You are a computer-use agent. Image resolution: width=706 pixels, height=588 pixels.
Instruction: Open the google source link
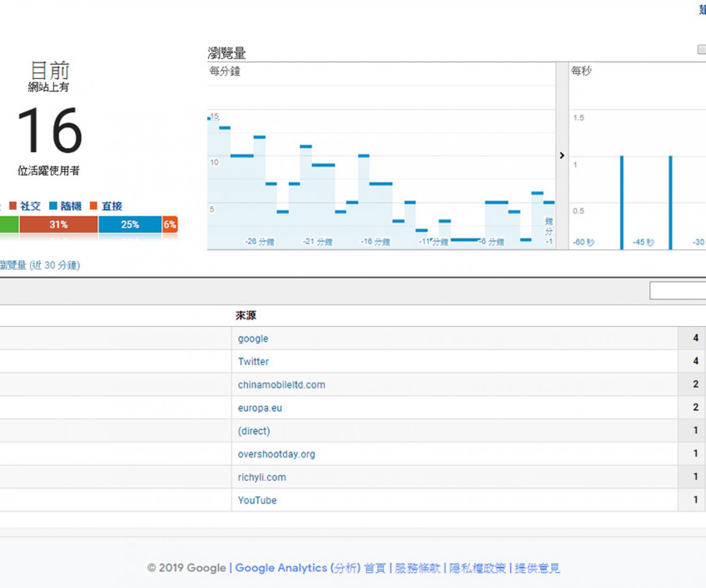253,338
